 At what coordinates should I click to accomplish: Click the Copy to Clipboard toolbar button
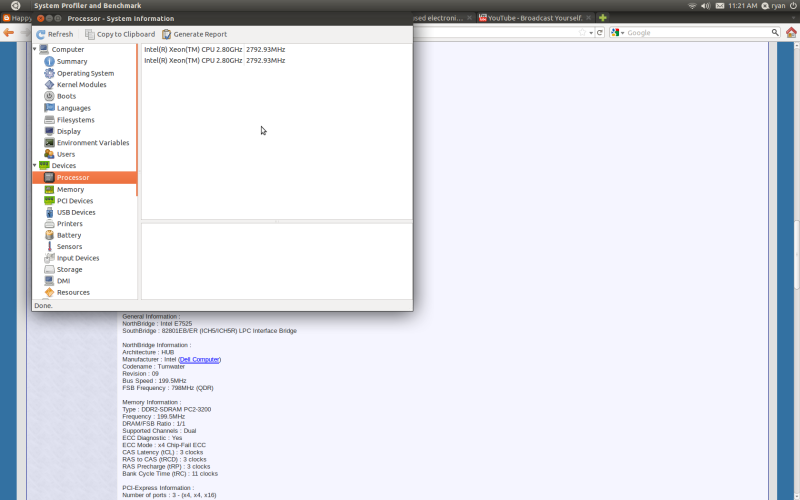click(120, 34)
